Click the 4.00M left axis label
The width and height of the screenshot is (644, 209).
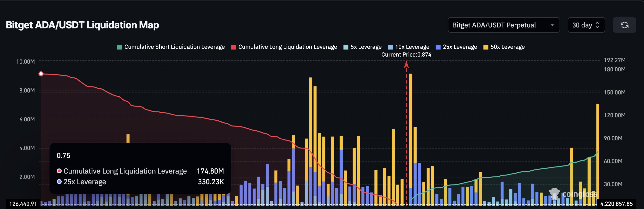pyautogui.click(x=27, y=148)
